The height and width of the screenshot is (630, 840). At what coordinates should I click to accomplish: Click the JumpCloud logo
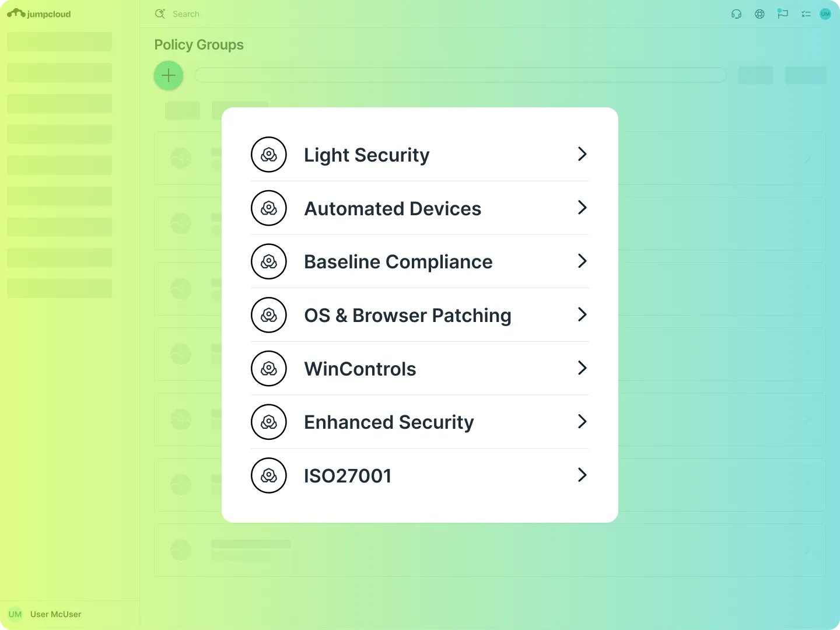(x=39, y=13)
